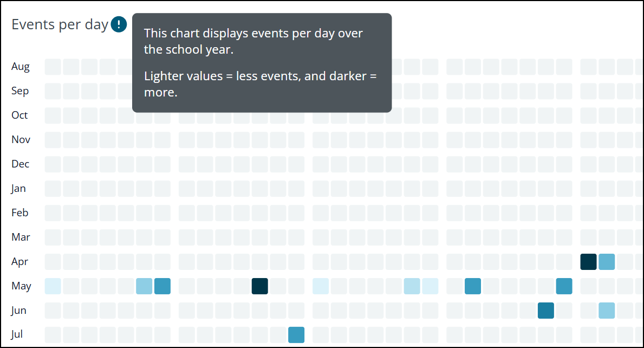The height and width of the screenshot is (348, 644).
Task: Select the single blue cell in Jul row
Action: click(296, 335)
